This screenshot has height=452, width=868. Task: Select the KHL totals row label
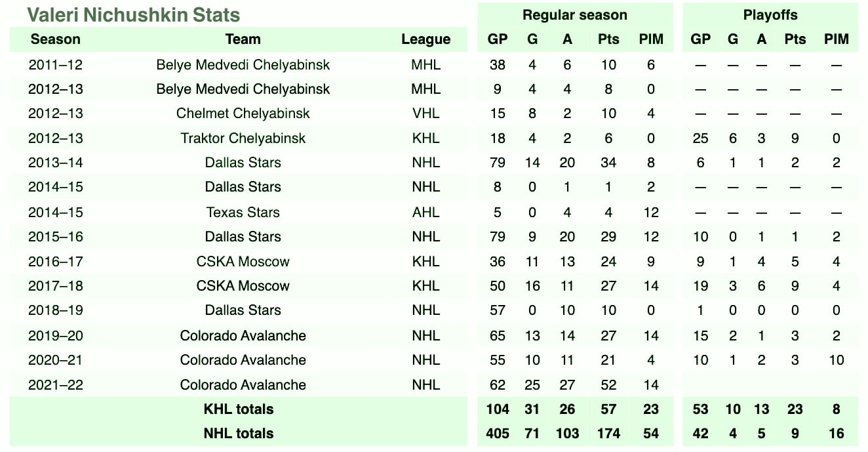click(x=239, y=409)
